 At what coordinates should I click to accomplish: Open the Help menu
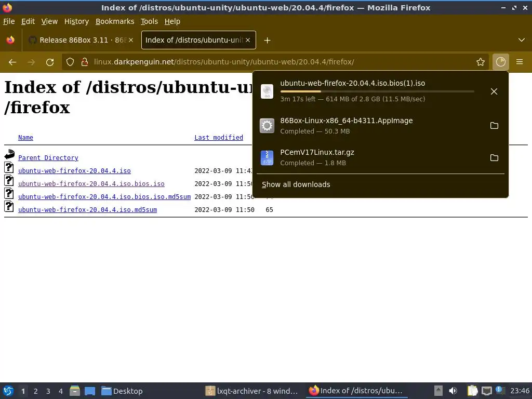tap(172, 21)
